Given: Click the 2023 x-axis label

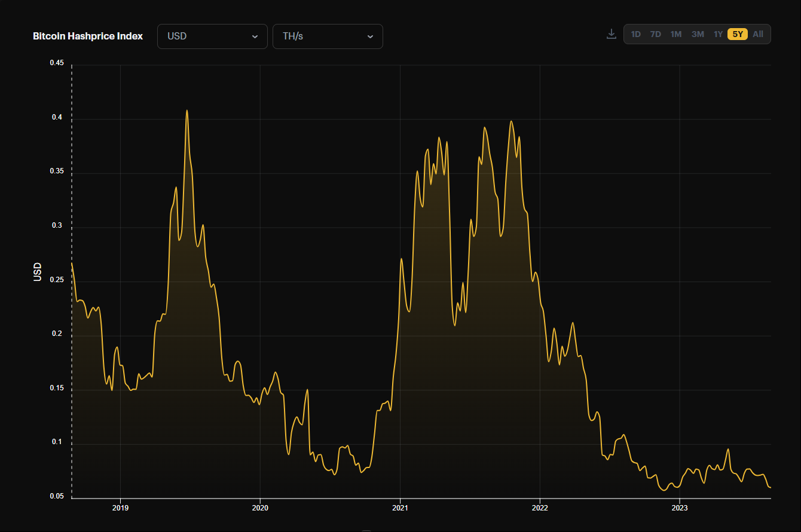Looking at the screenshot, I should [x=680, y=508].
